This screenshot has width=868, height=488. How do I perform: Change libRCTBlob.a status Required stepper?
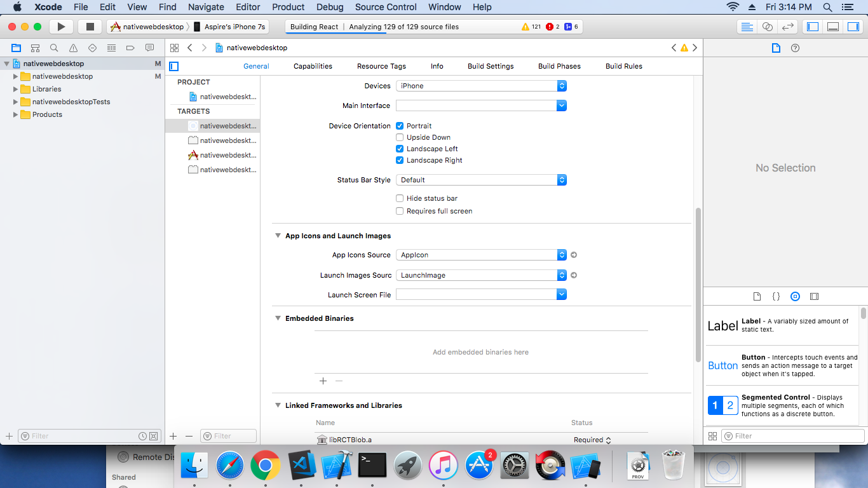point(608,440)
